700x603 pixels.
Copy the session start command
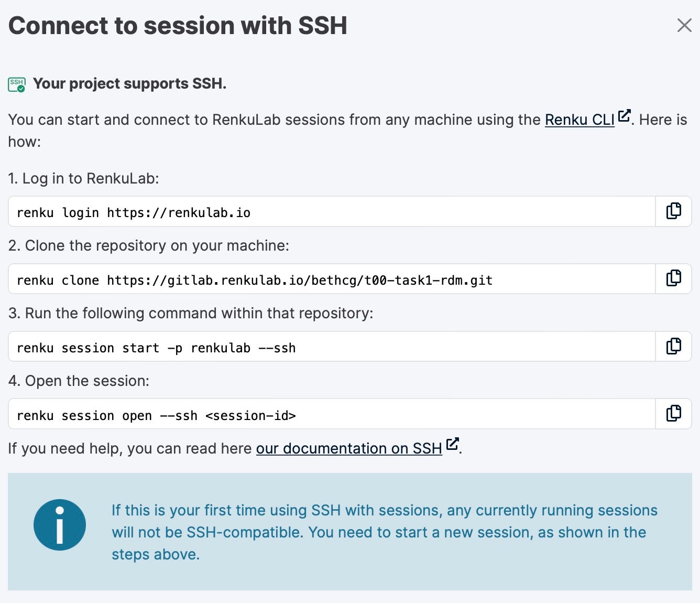click(674, 346)
